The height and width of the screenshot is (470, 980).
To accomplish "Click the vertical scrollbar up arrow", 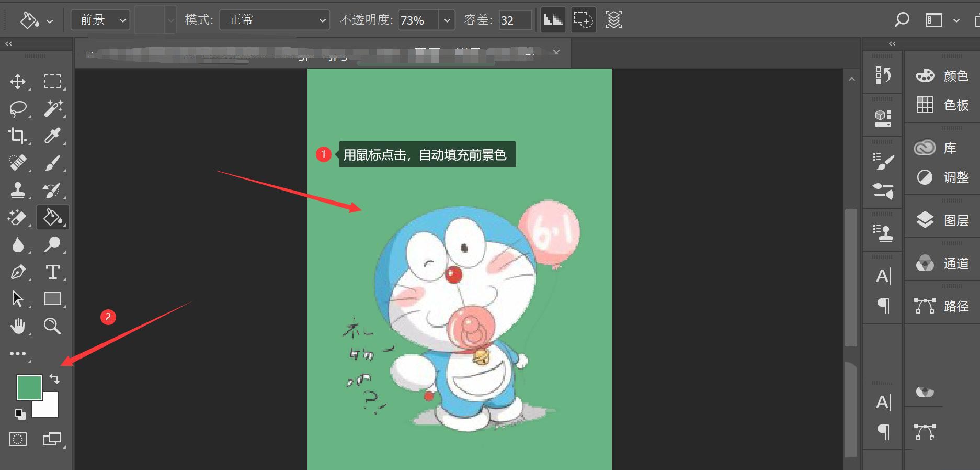I will [x=852, y=79].
